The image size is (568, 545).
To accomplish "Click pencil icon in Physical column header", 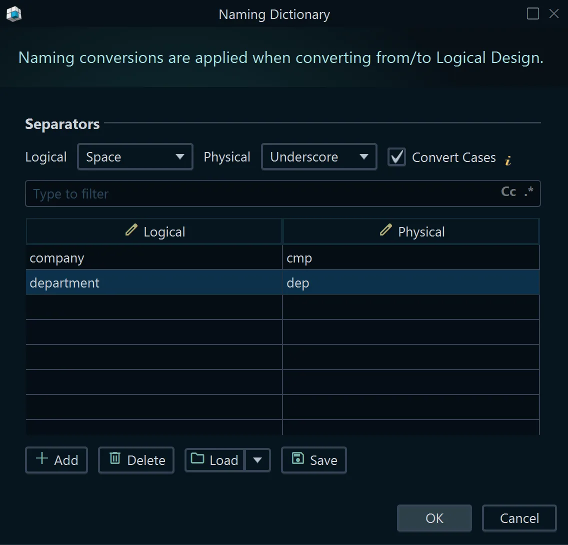I will click(386, 230).
